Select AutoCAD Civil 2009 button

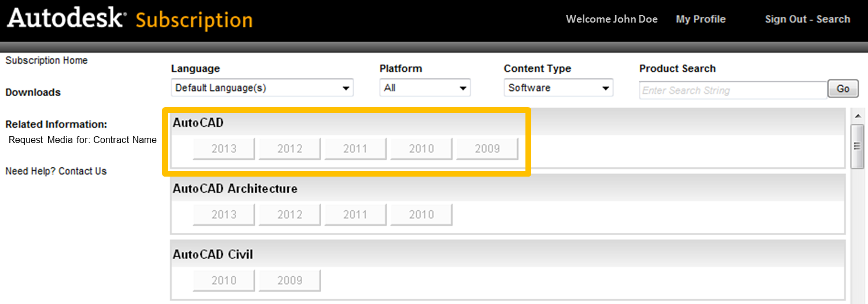(x=289, y=281)
